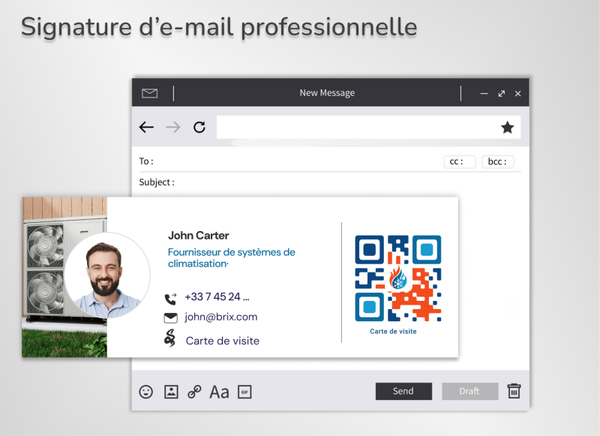Open text formatting with Aa icon
This screenshot has width=600, height=436.
pyautogui.click(x=219, y=392)
